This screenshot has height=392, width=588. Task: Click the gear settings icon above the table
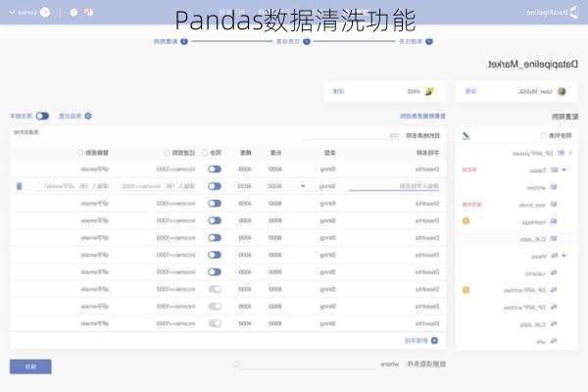88,116
